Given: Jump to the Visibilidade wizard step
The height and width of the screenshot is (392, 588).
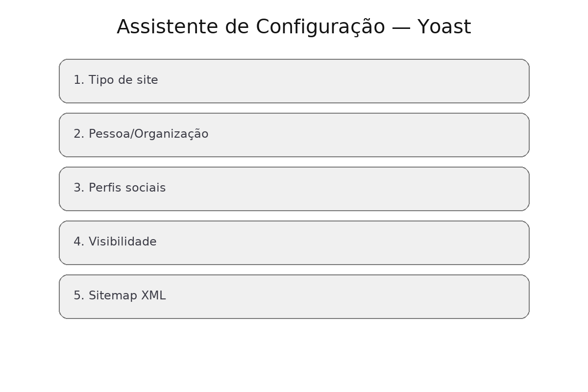Looking at the screenshot, I should coord(294,243).
